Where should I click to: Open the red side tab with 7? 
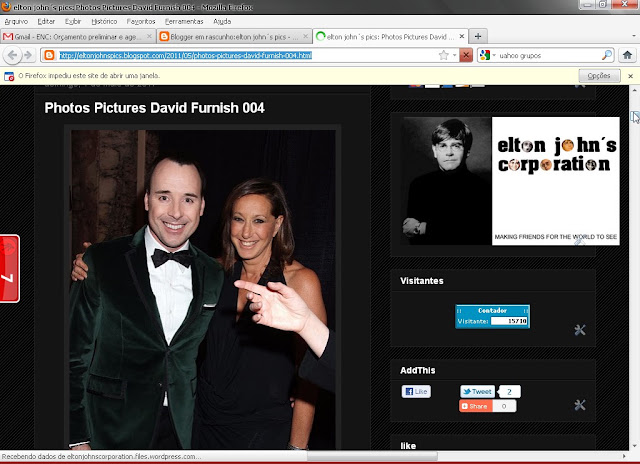coord(10,269)
